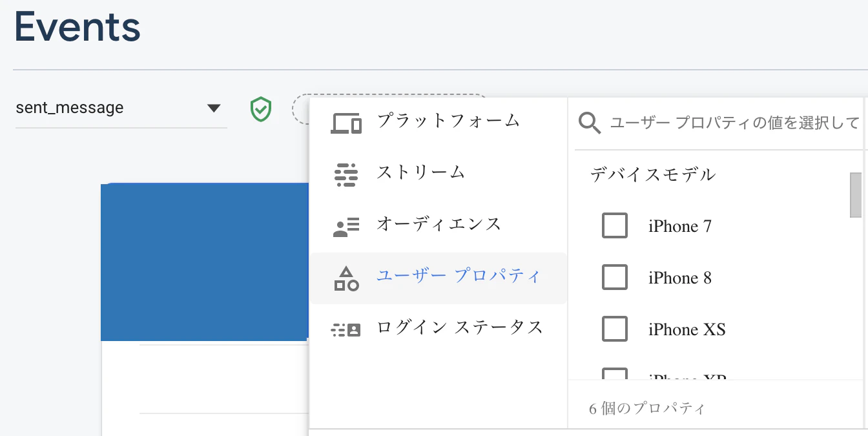Click the Events page heading
This screenshot has height=436, width=868.
[77, 27]
